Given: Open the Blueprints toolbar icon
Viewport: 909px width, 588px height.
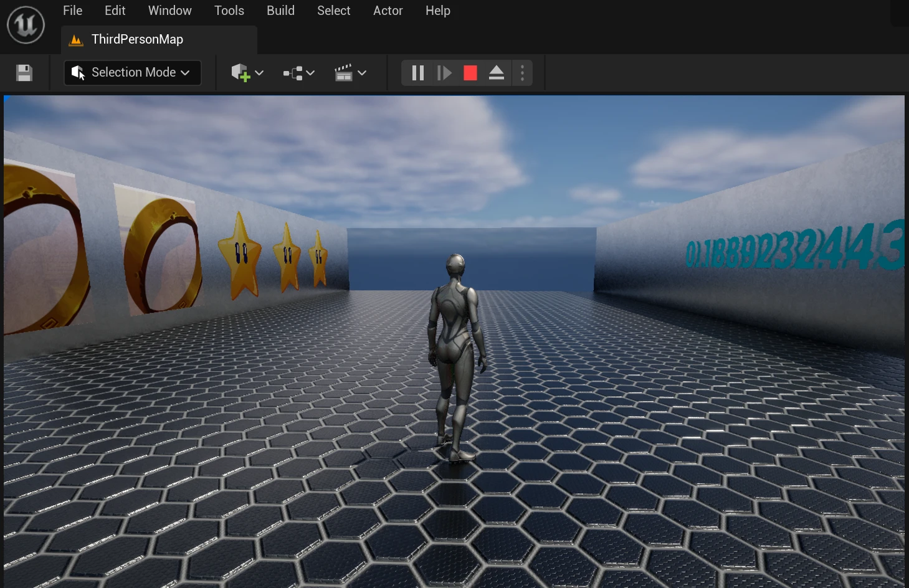Looking at the screenshot, I should pyautogui.click(x=293, y=73).
